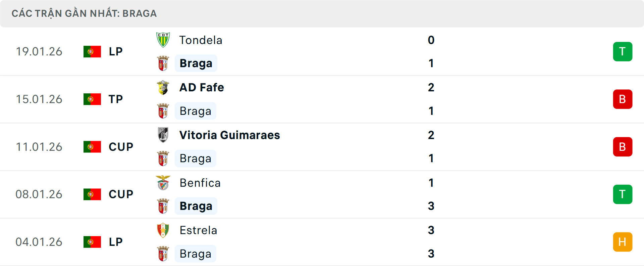
Task: Click the Estrela club crest icon
Action: point(163,230)
